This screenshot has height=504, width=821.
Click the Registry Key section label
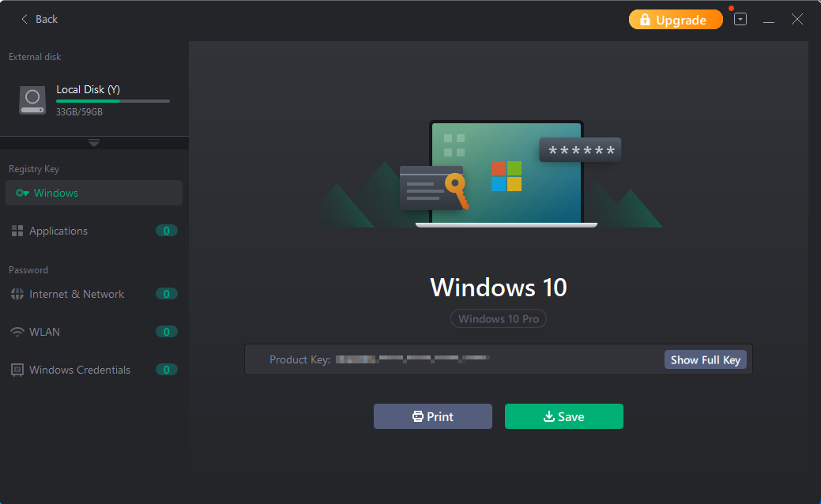click(34, 169)
